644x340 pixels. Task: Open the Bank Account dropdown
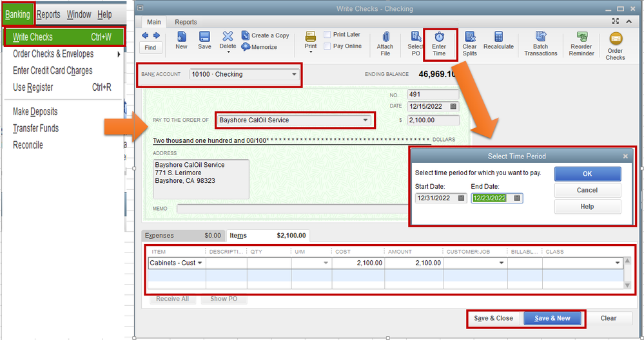[x=294, y=74]
